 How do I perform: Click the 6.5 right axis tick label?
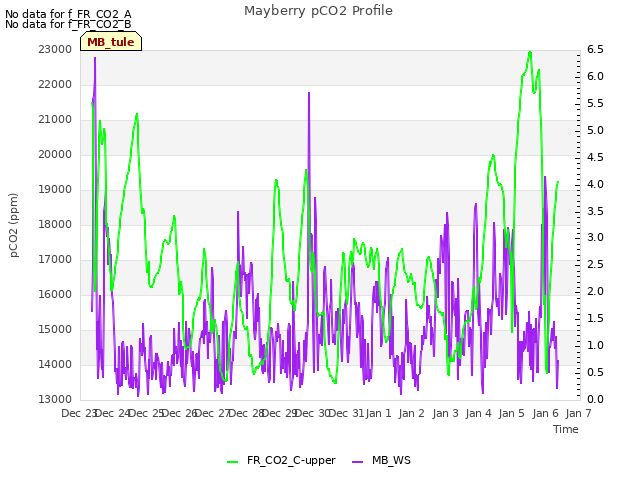coord(595,49)
